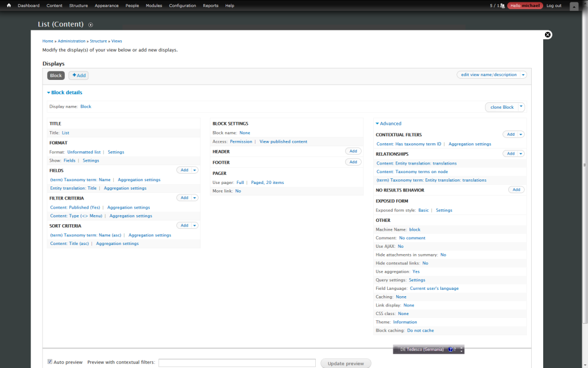
Task: Toggle the Auto preview checkbox
Action: (x=50, y=362)
